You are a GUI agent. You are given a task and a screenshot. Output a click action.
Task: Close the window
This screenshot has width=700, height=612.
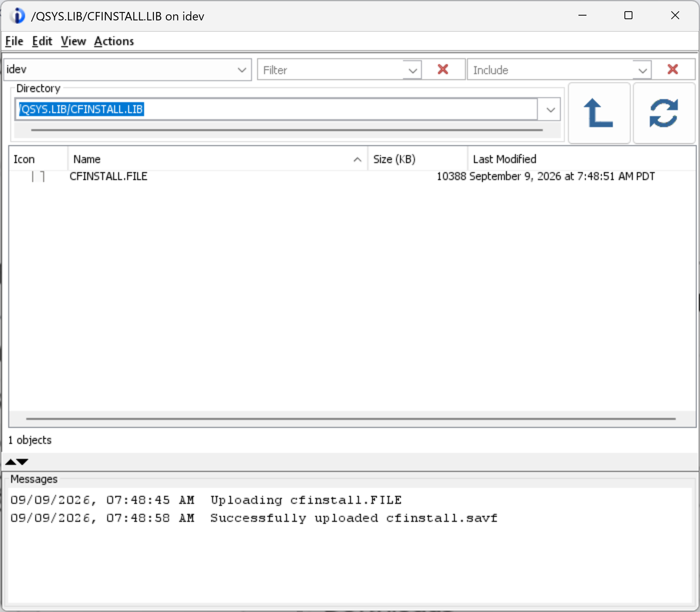(675, 16)
